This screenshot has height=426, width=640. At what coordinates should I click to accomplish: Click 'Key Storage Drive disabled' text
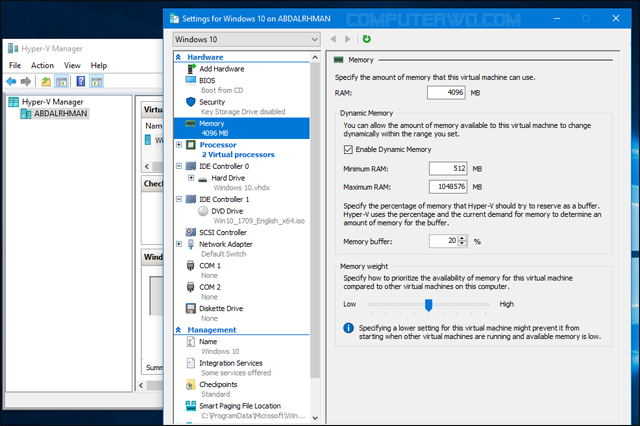point(243,111)
